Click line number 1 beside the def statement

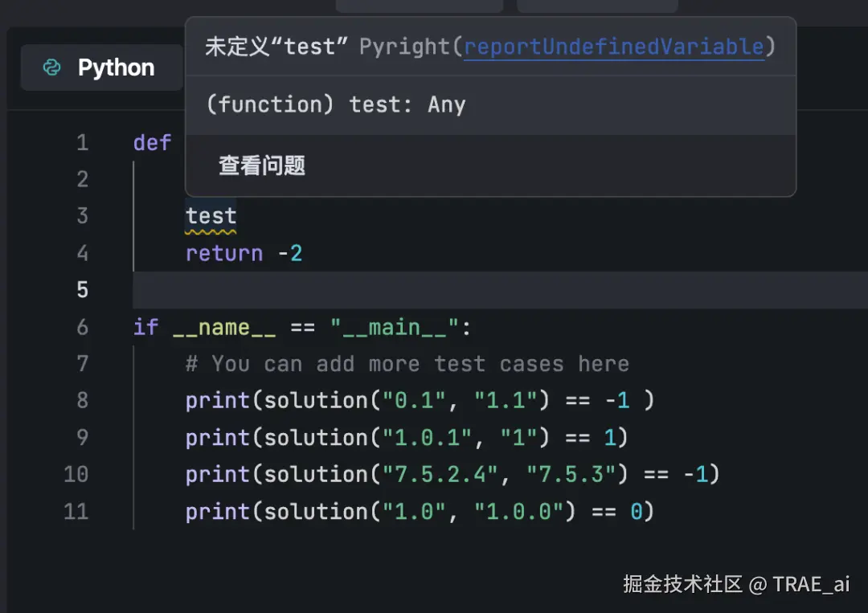point(82,142)
